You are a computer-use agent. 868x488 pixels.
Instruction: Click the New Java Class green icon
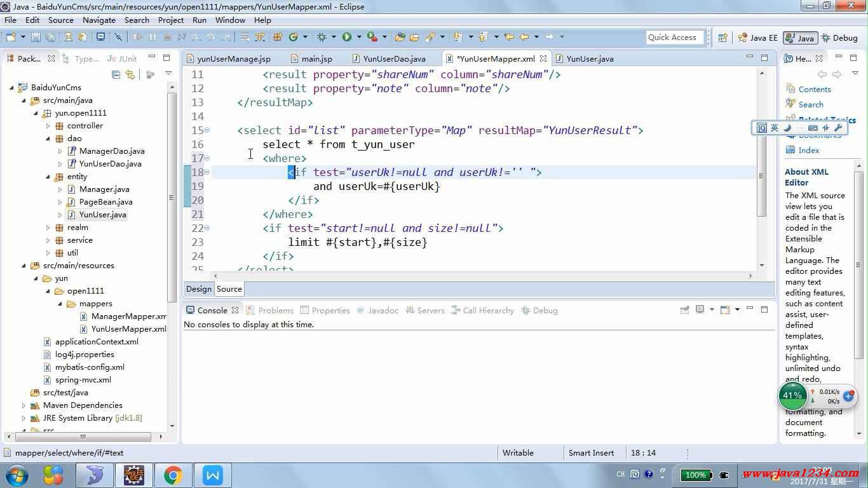tap(294, 37)
